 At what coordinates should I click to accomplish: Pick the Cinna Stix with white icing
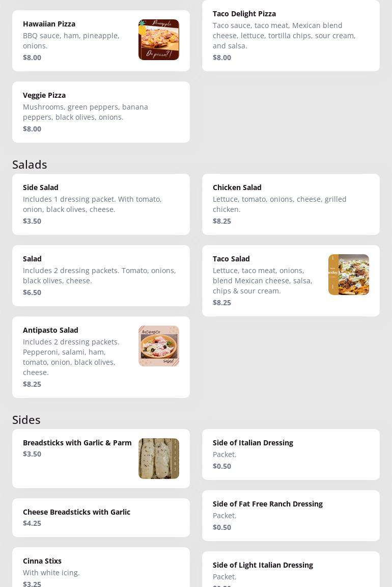click(x=101, y=567)
